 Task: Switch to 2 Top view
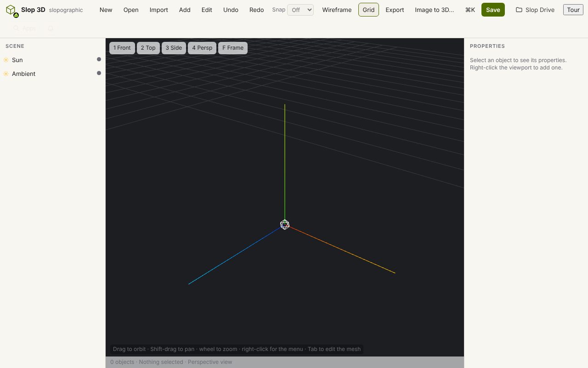tap(148, 48)
